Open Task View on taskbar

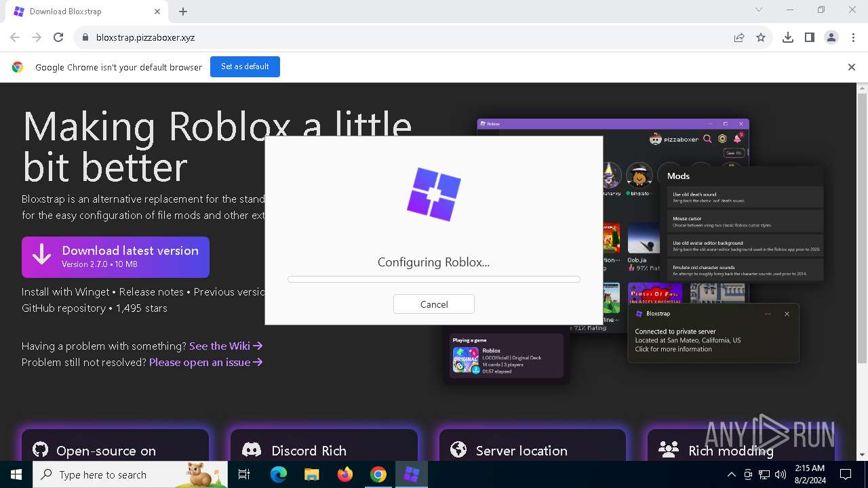pos(244,474)
